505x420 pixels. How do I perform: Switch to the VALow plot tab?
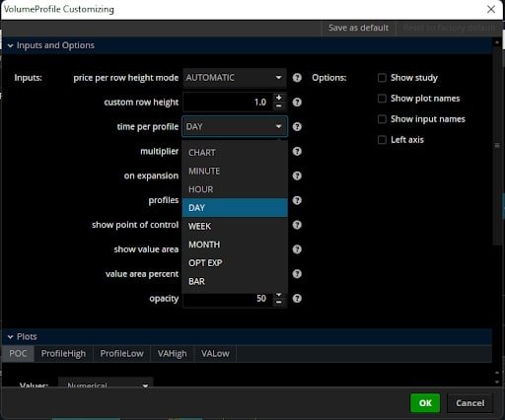click(x=215, y=354)
